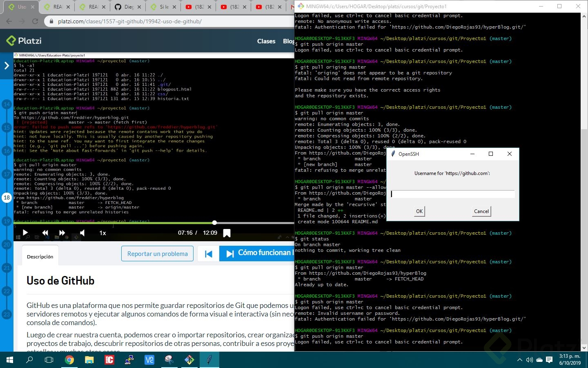Add a bookmark with the bookmark icon

click(x=227, y=233)
